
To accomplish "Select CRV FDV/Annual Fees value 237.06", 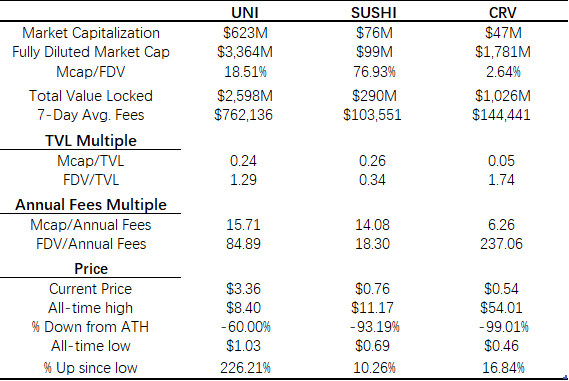I will pos(501,244).
